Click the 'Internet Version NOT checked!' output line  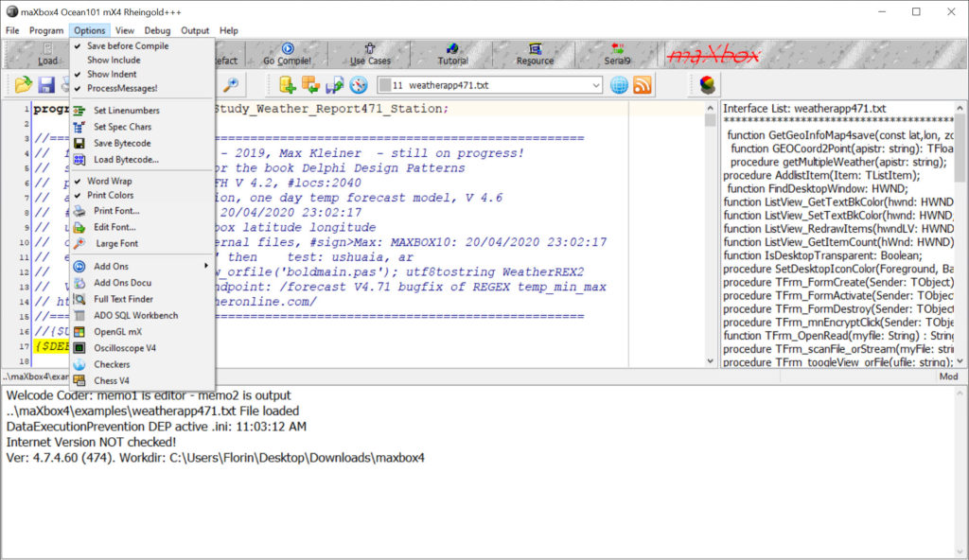pyautogui.click(x=92, y=442)
